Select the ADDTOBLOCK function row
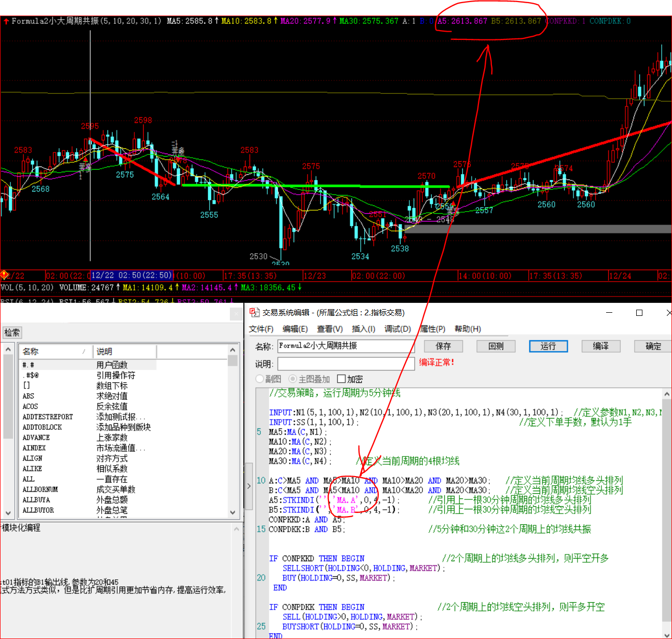 click(x=88, y=427)
